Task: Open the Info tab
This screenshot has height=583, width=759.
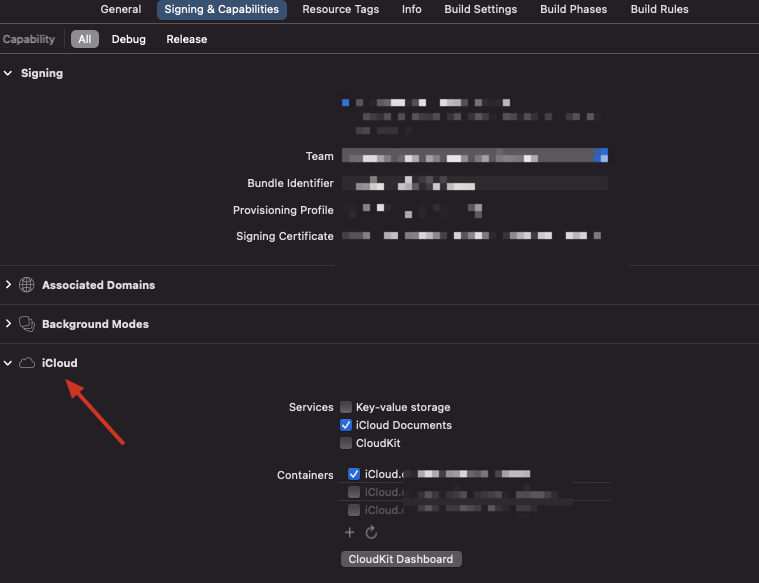Action: (x=411, y=9)
